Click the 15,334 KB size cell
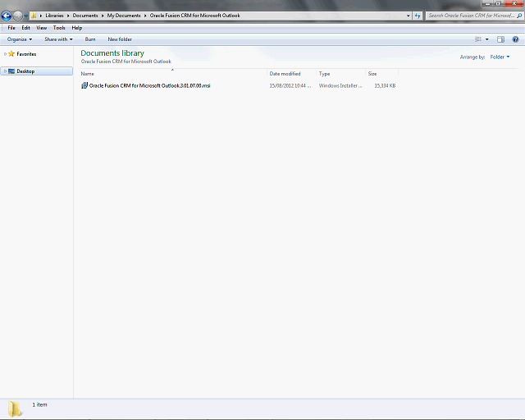 pos(385,86)
